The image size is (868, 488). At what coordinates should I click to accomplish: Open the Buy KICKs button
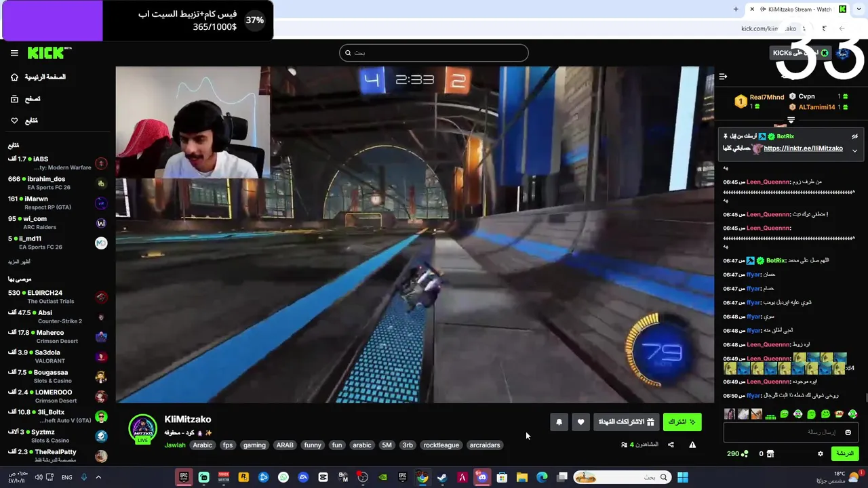800,53
